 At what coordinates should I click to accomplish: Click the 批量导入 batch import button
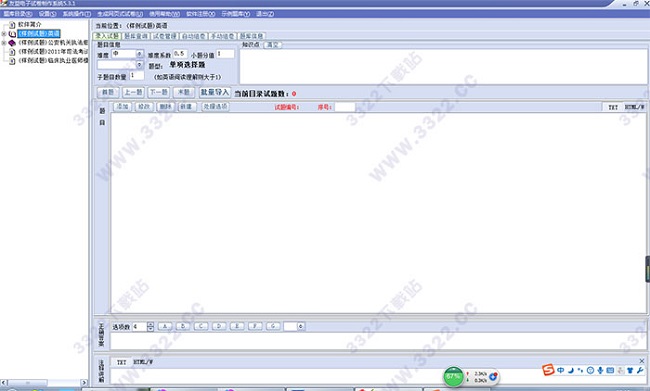tap(215, 92)
